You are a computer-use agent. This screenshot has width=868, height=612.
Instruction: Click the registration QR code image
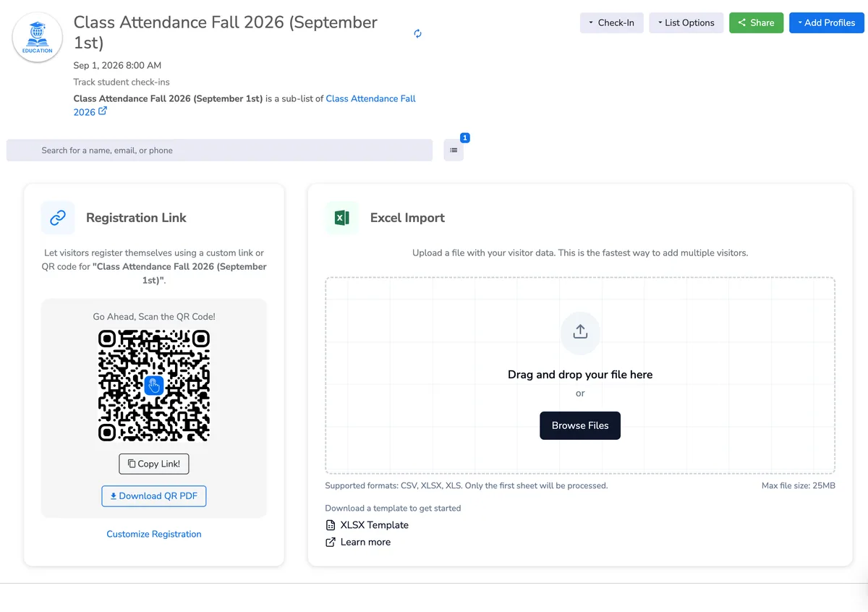pyautogui.click(x=154, y=385)
